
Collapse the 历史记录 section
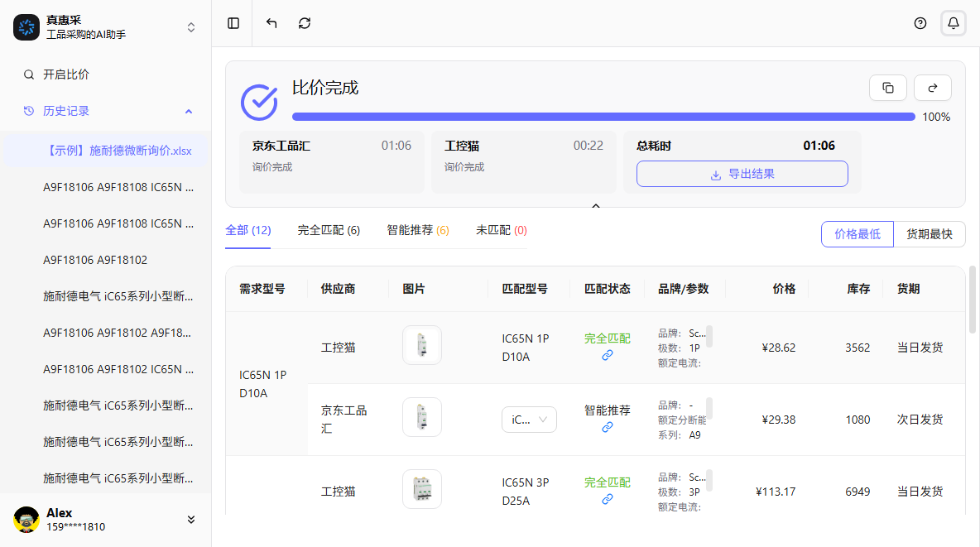(x=188, y=111)
